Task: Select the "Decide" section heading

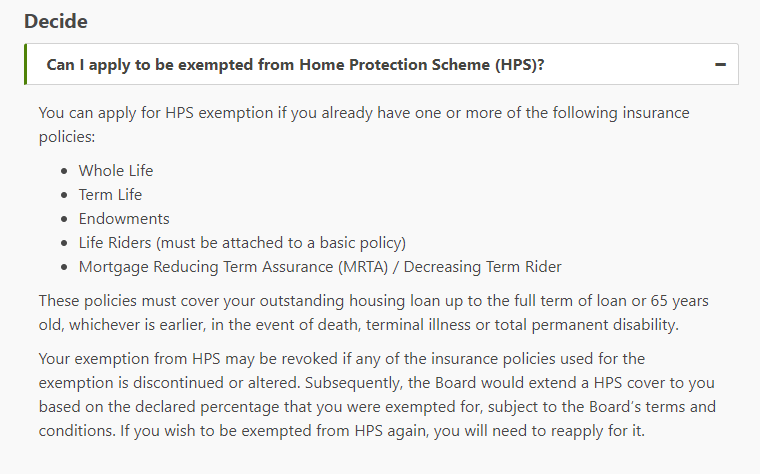Action: tap(56, 21)
